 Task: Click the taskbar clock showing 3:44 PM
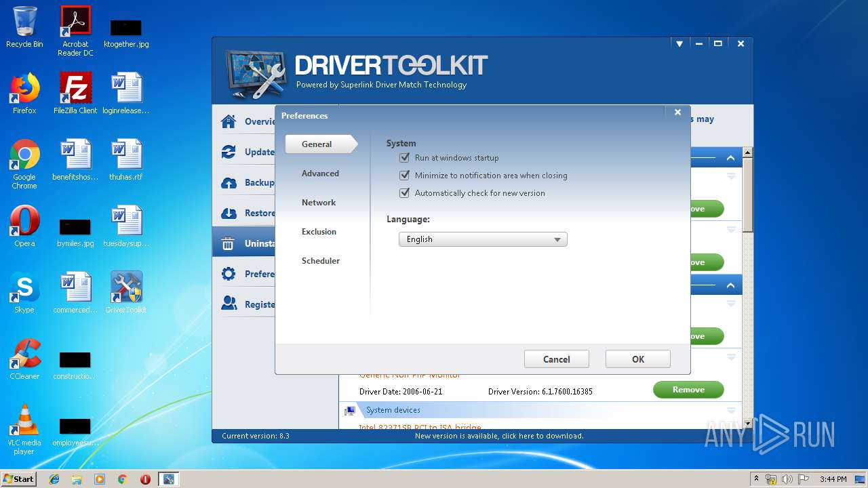point(833,479)
